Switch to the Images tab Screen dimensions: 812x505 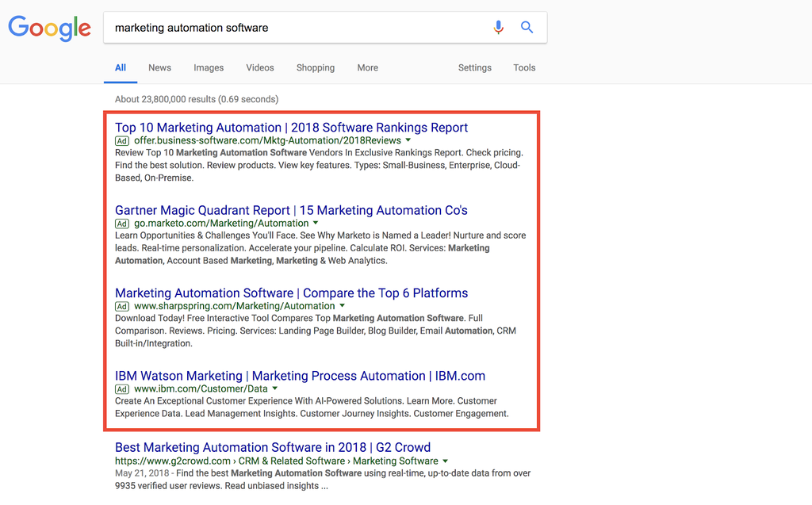(x=209, y=68)
